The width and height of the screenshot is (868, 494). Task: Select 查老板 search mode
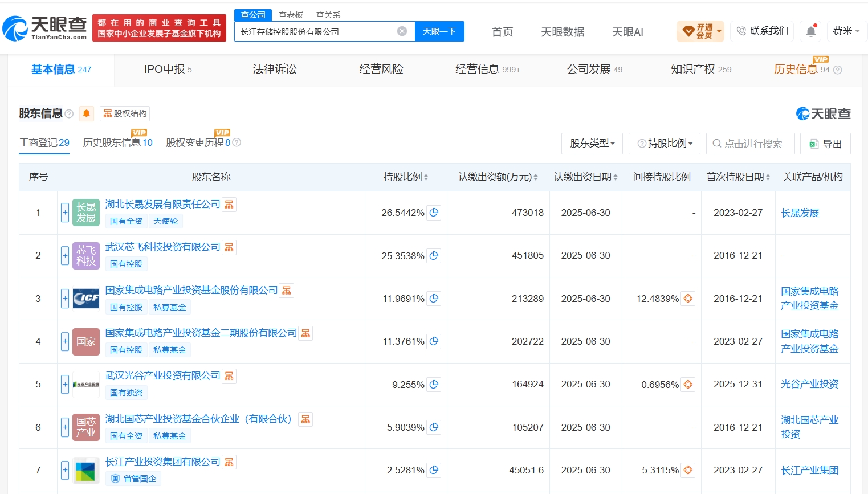[x=291, y=15]
